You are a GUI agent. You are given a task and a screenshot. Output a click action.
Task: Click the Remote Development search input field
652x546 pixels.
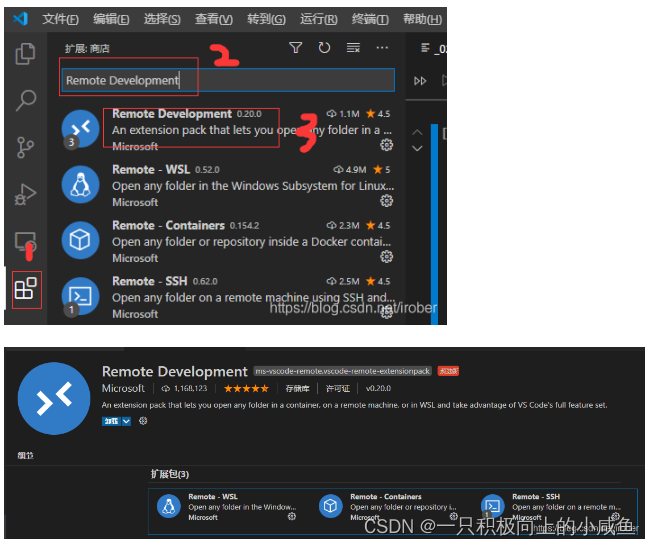coord(228,80)
